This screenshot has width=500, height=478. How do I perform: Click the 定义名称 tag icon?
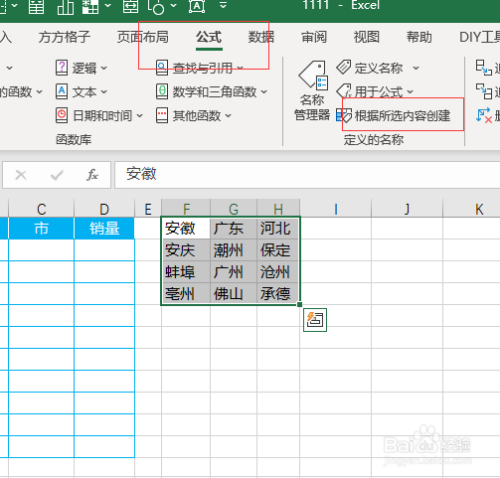point(343,67)
